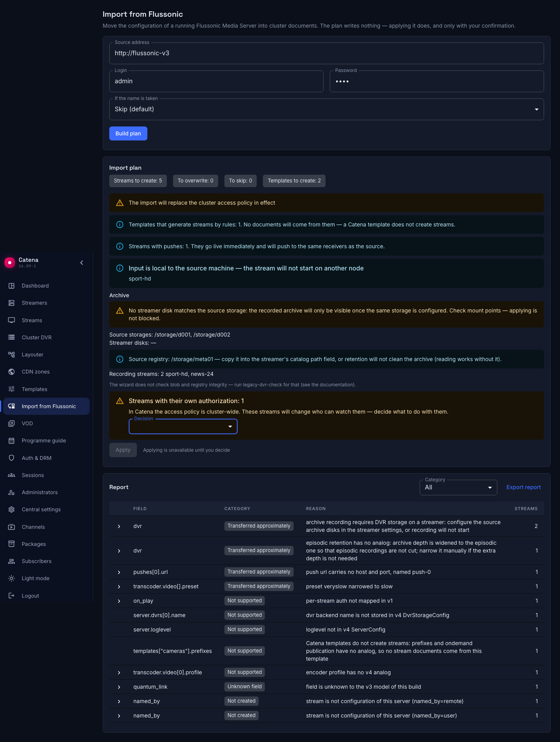560x742 pixels.
Task: Click the Templates sliders icon
Action: tap(12, 389)
